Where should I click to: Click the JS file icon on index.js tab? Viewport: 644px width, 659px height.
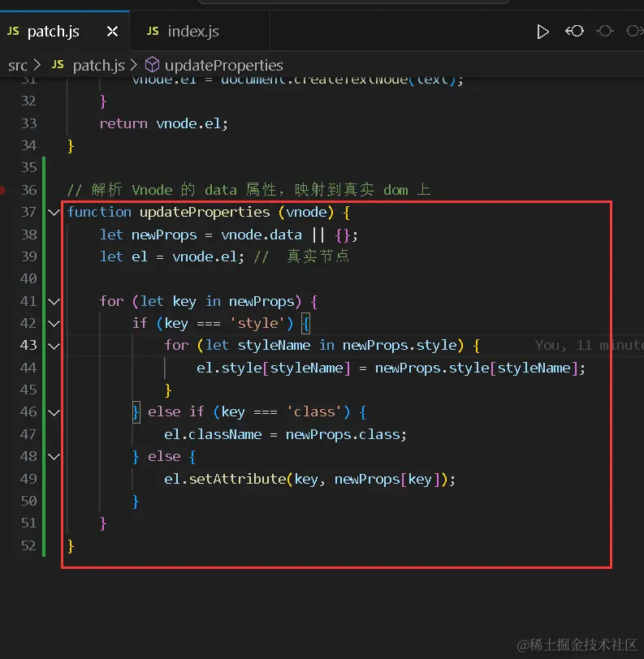click(x=153, y=31)
